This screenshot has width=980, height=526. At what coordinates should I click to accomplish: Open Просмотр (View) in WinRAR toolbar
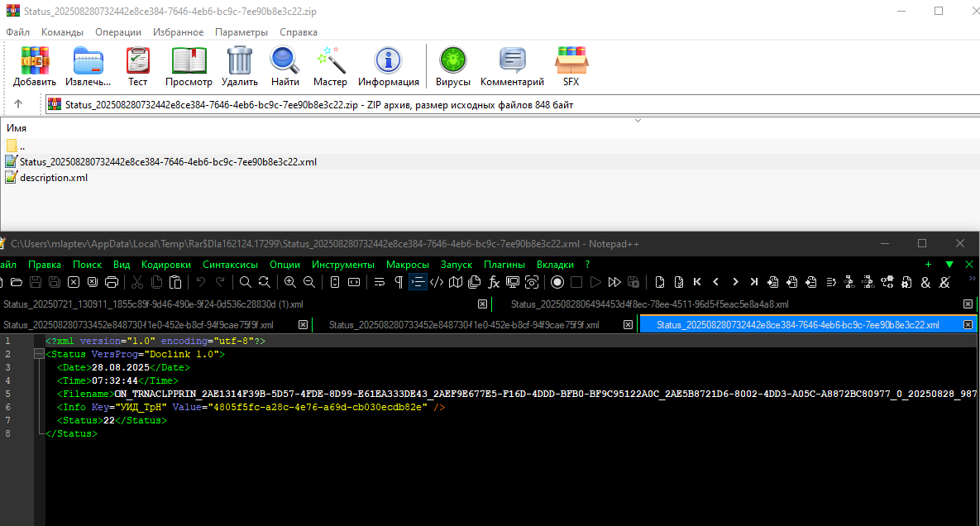(189, 67)
